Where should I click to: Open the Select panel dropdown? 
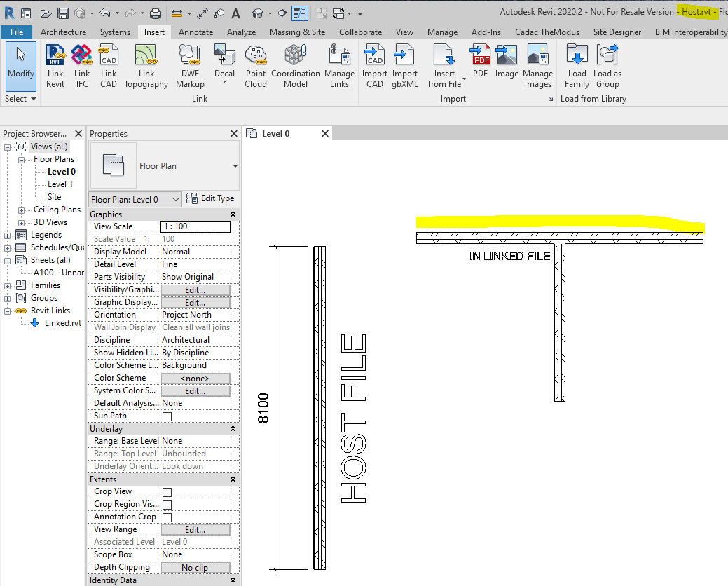[21, 98]
